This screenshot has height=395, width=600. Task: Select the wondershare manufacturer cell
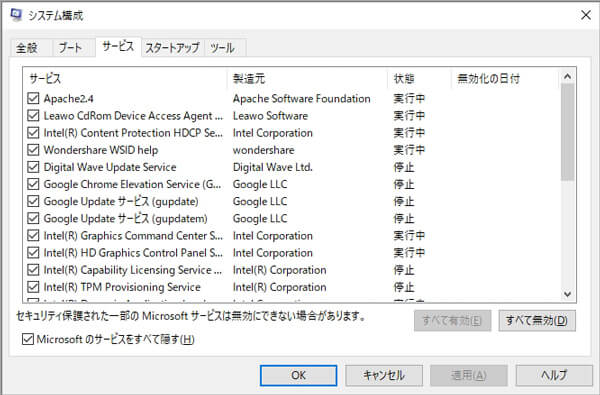[263, 150]
